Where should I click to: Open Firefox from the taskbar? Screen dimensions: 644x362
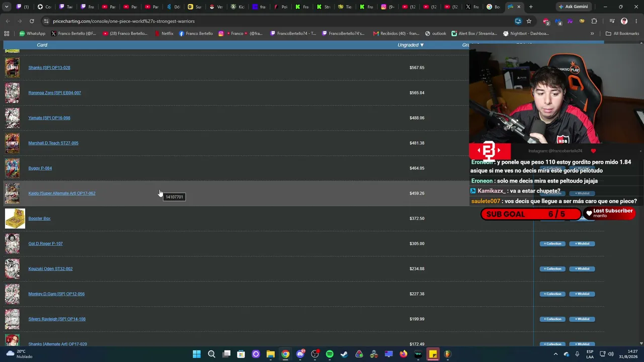pyautogui.click(x=404, y=354)
